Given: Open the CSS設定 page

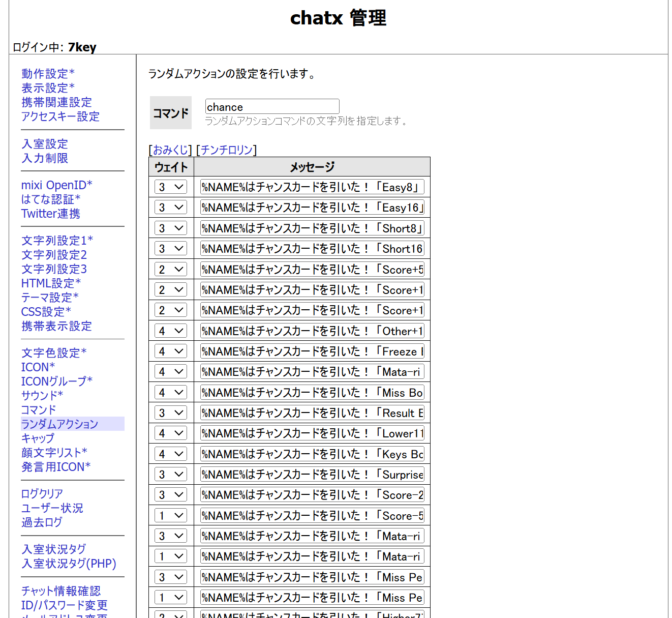Looking at the screenshot, I should pos(46,312).
